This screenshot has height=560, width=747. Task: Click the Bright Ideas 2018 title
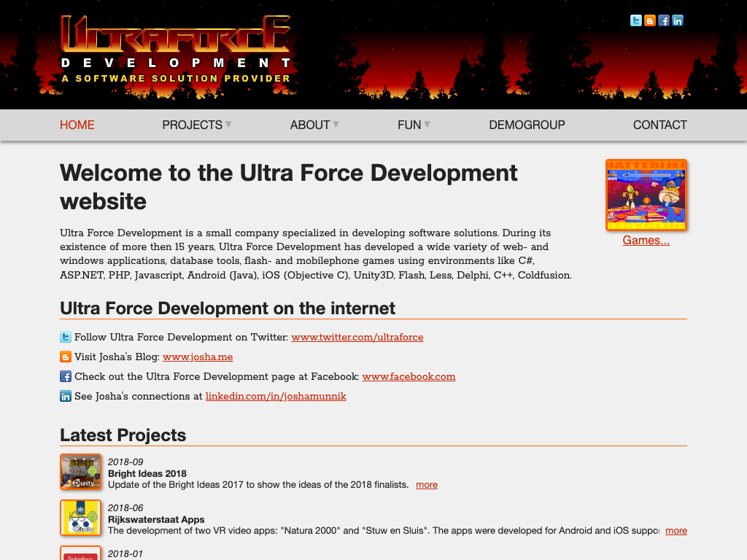[147, 473]
